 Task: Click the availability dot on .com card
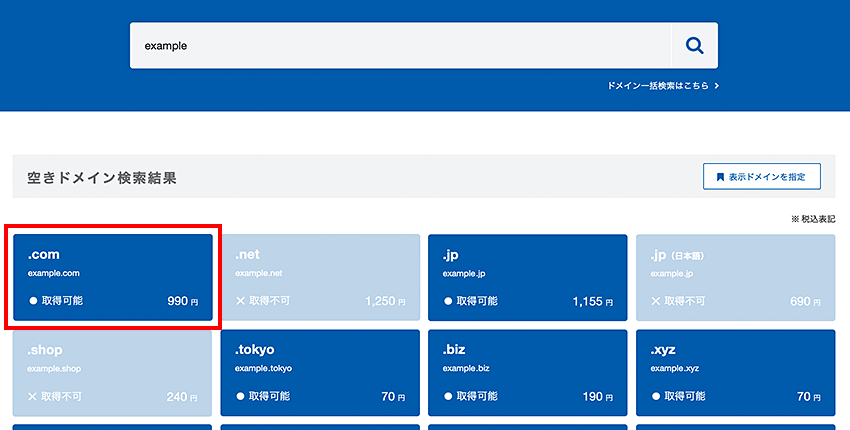pyautogui.click(x=33, y=300)
